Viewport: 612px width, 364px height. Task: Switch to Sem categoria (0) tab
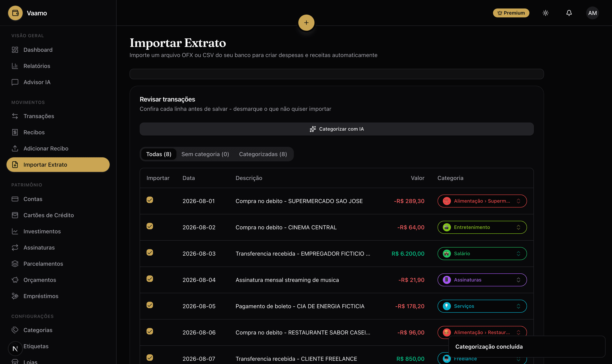(x=205, y=154)
